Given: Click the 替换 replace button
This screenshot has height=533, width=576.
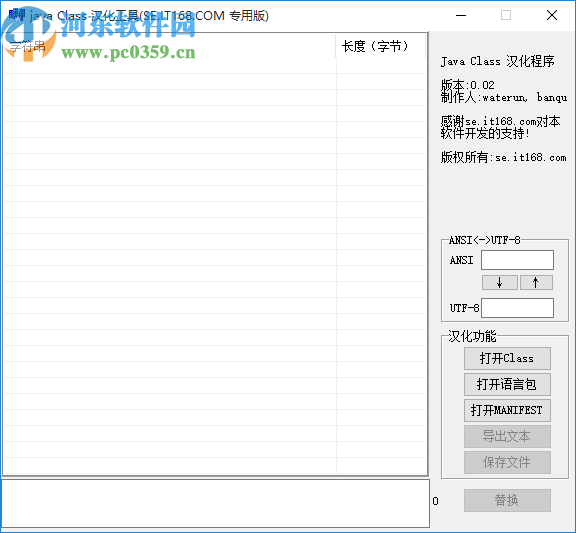Looking at the screenshot, I should point(507,500).
